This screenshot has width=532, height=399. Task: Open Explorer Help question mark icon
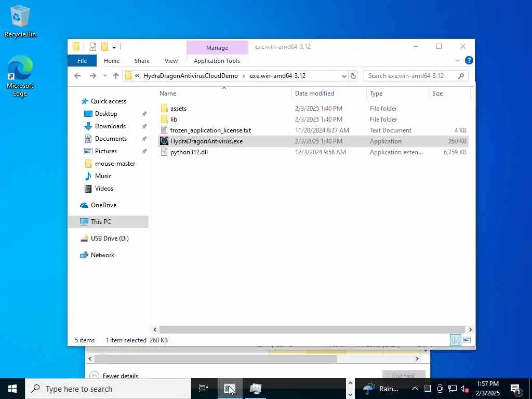tap(469, 60)
